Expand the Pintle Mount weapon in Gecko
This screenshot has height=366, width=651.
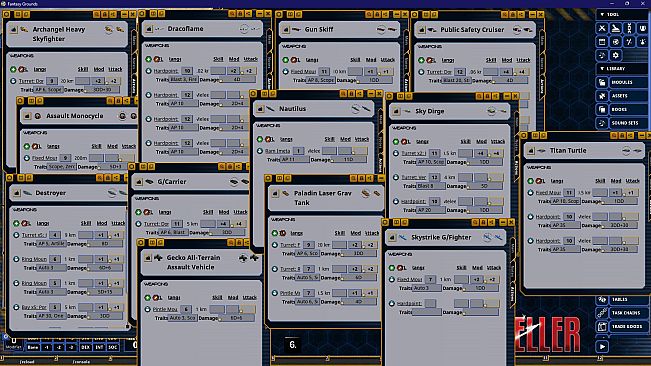click(147, 309)
